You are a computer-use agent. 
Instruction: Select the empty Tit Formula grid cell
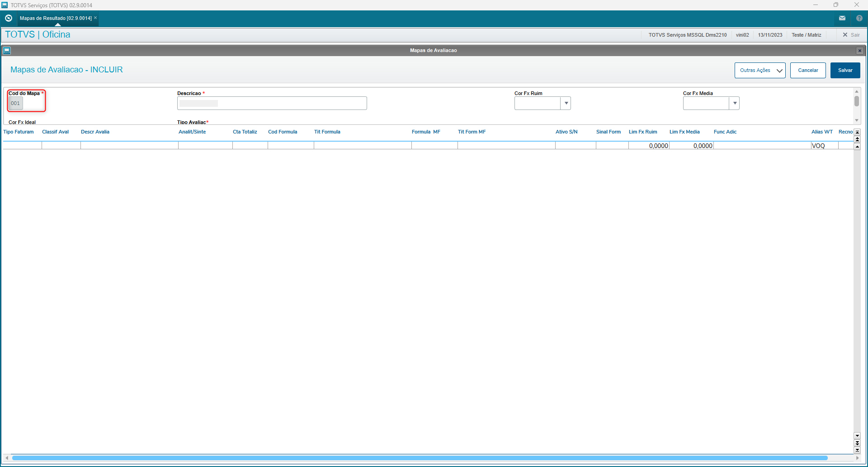363,146
